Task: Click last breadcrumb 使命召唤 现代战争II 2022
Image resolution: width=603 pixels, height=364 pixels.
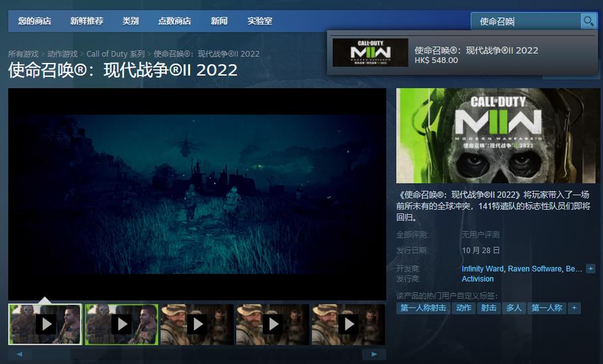Action: (x=206, y=54)
